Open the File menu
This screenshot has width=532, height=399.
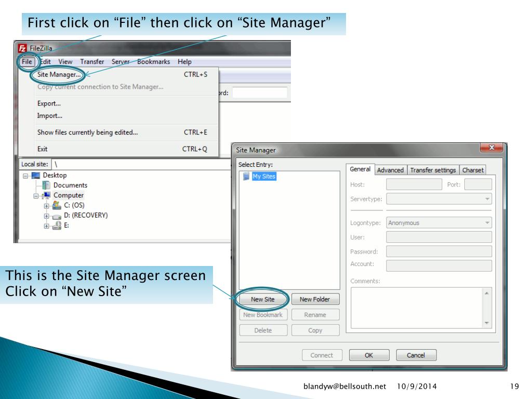tap(27, 62)
